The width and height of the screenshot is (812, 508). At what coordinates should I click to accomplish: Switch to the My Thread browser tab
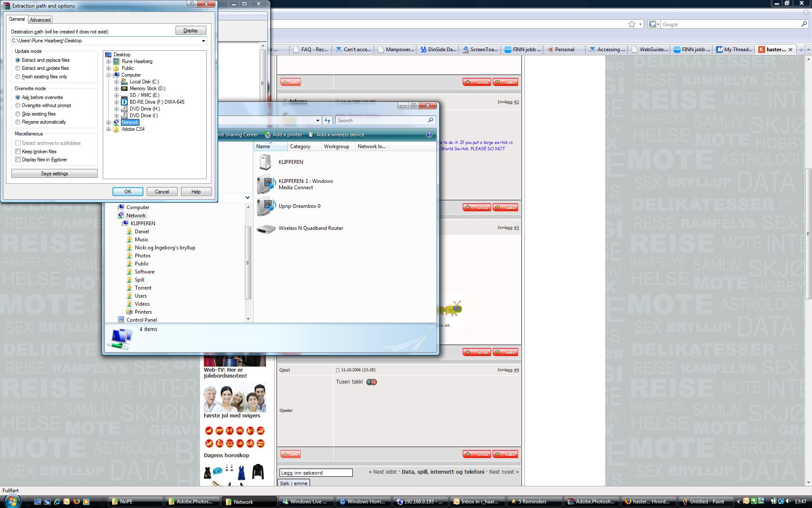click(734, 50)
